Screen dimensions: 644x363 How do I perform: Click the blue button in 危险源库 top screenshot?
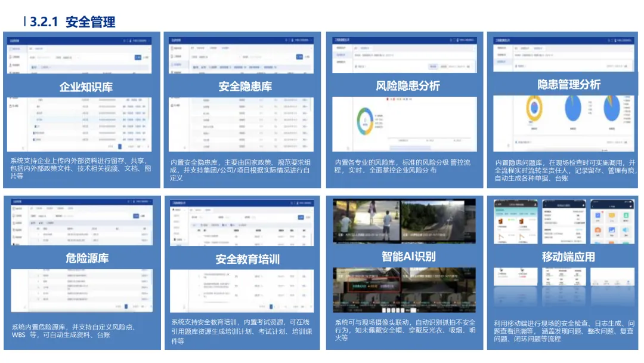pyautogui.click(x=136, y=216)
